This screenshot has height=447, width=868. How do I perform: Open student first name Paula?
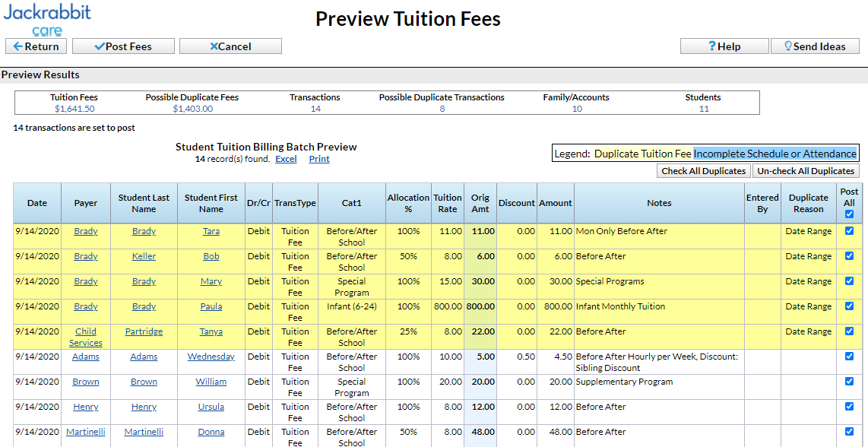click(211, 306)
